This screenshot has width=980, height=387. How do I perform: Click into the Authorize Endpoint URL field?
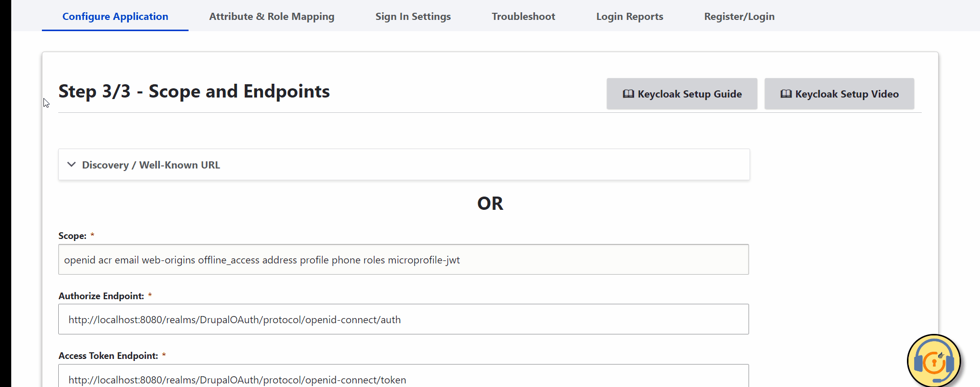click(x=403, y=320)
